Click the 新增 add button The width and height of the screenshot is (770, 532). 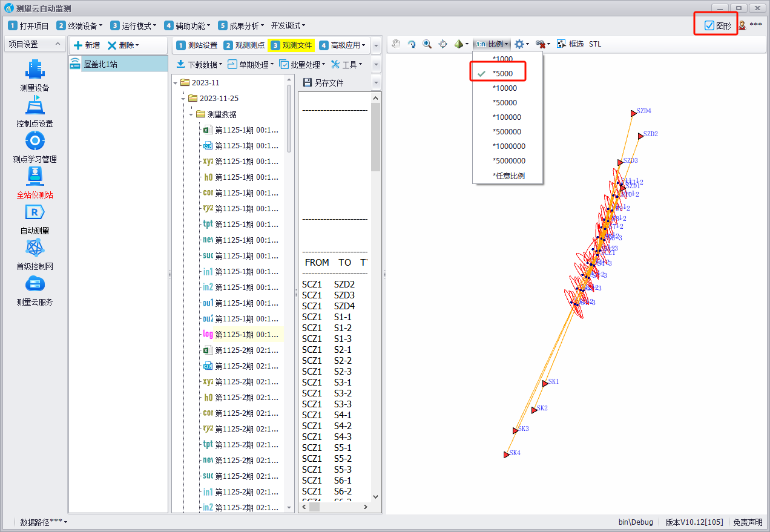coord(87,45)
